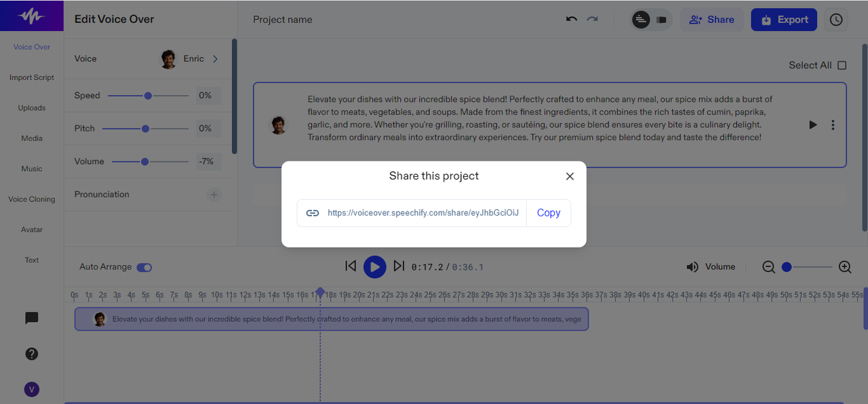The image size is (868, 404).
Task: Click the 30s mark on timeline ruler
Action: pos(501,295)
